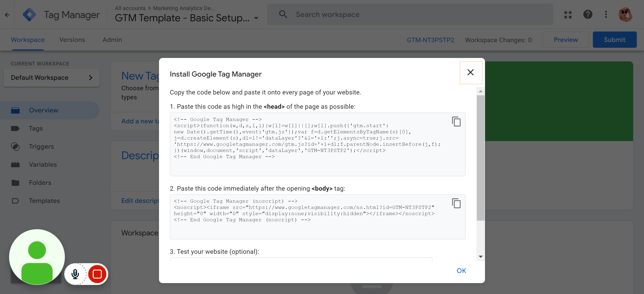Click the Preview button

(x=566, y=40)
